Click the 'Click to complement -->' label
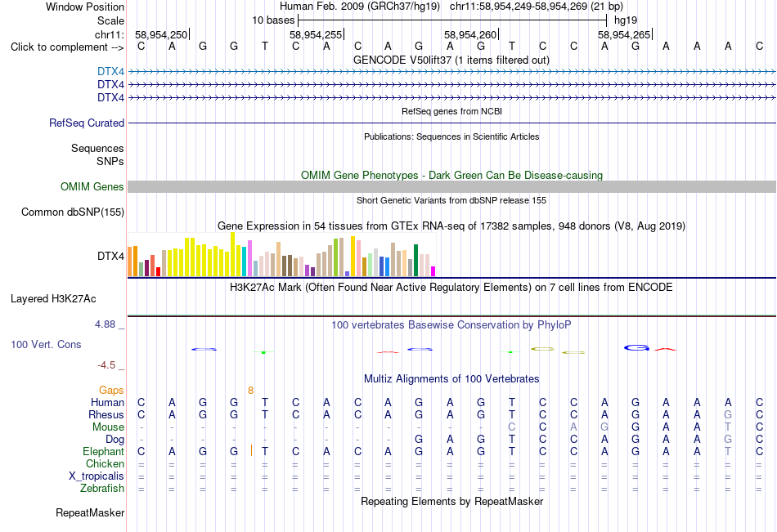 67,47
